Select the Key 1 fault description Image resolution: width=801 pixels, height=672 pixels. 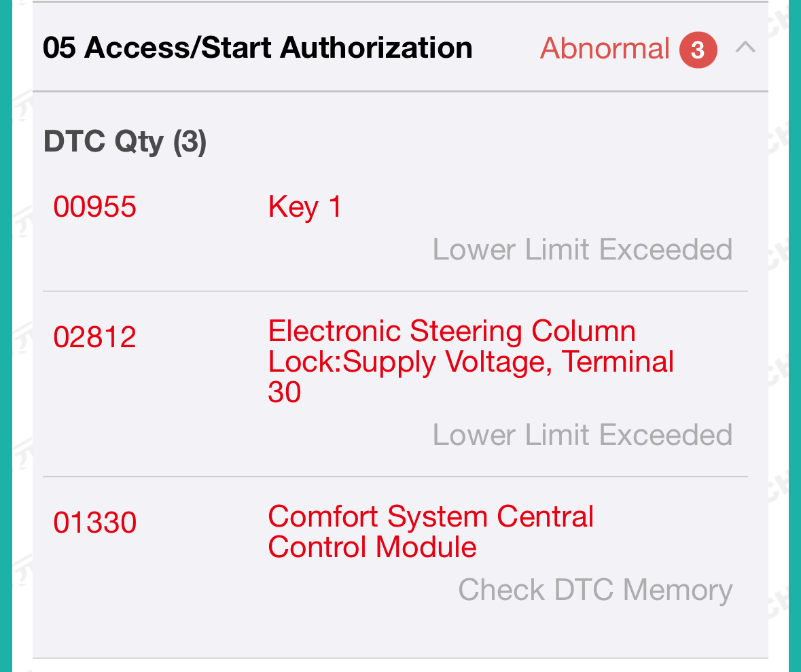[305, 207]
